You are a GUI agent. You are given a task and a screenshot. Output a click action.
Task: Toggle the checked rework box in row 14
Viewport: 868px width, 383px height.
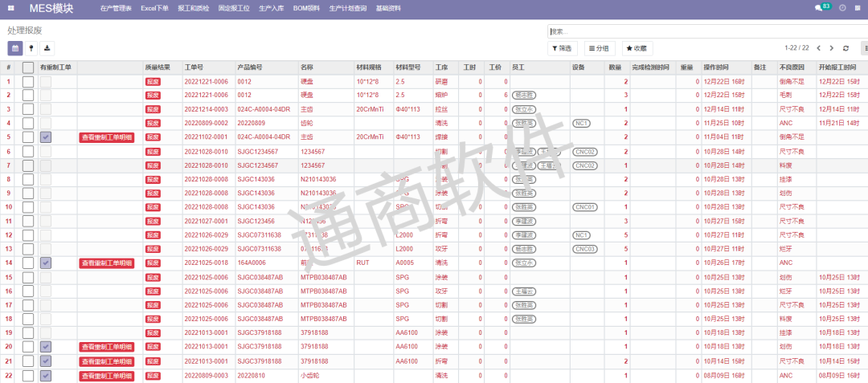(x=46, y=263)
